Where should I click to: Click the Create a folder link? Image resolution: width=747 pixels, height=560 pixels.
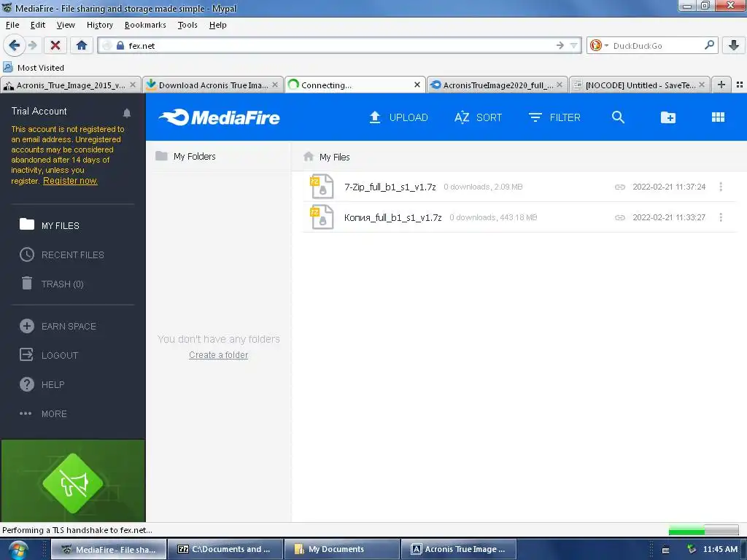pos(218,355)
